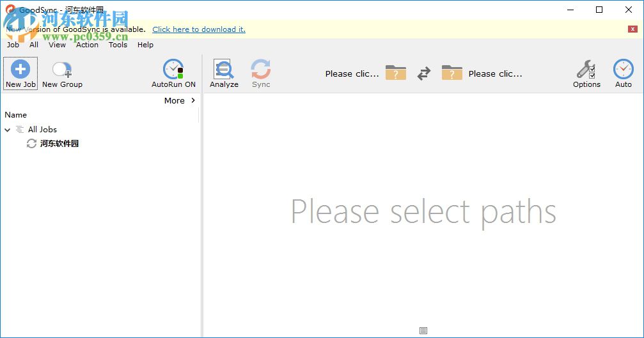Follow 'Click here to download it' link

[x=199, y=29]
